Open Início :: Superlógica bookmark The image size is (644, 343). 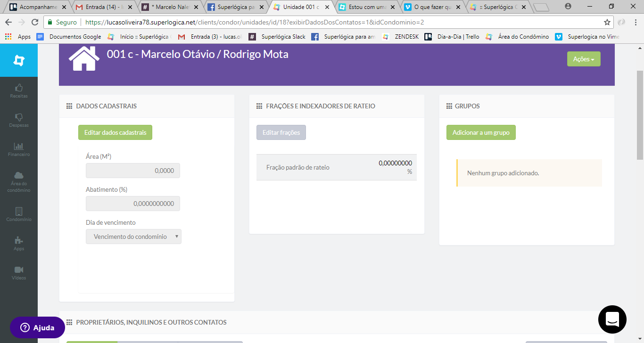pyautogui.click(x=140, y=37)
